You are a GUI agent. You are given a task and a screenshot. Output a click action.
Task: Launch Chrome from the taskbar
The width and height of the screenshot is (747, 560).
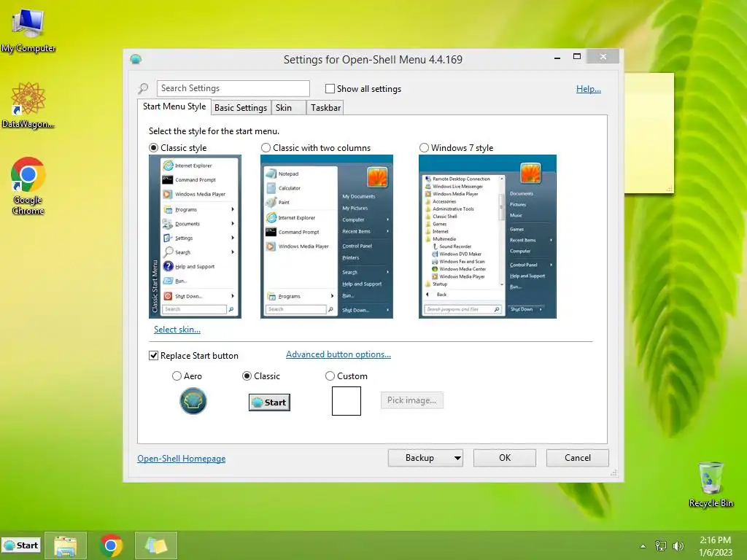(x=111, y=545)
